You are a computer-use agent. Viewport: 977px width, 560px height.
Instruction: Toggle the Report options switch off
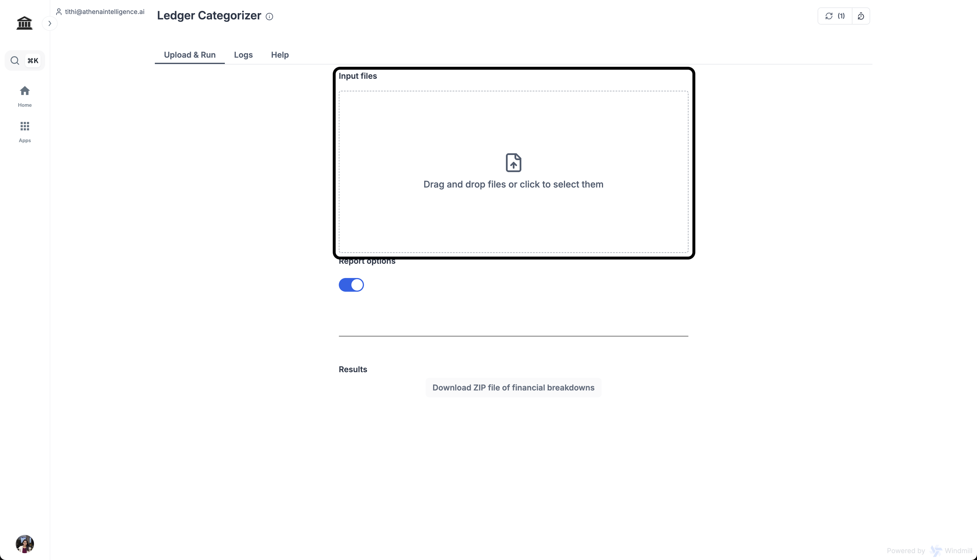coord(351,285)
